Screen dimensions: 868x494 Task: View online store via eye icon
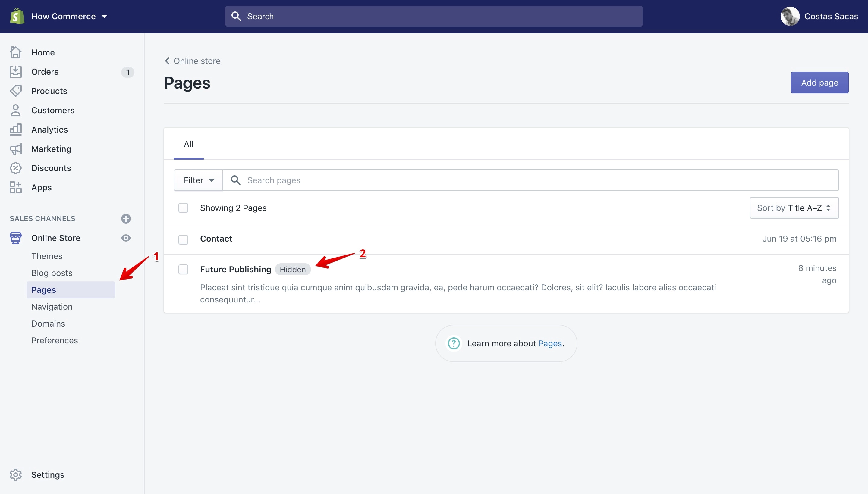(126, 238)
